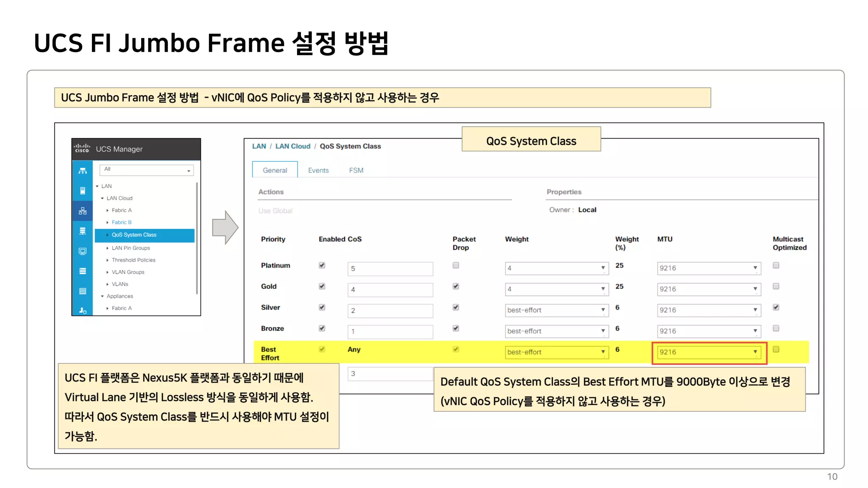This screenshot has height=488, width=868.
Task: Check Multicast Optimized for Platinum
Action: coord(776,265)
